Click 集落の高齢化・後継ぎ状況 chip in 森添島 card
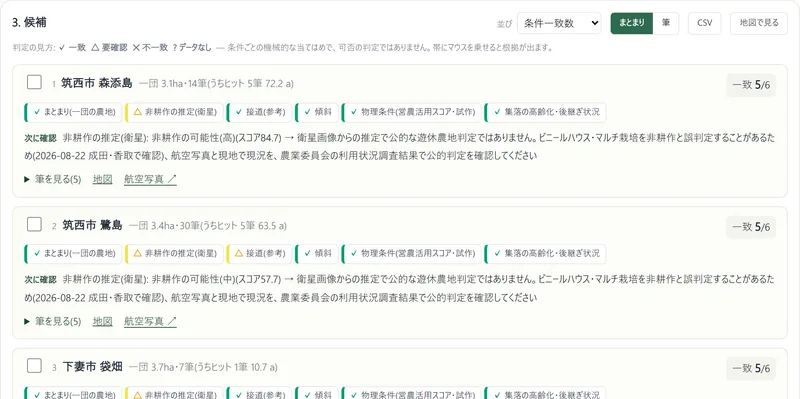Screen dimensions: 800x399 pyautogui.click(x=545, y=112)
